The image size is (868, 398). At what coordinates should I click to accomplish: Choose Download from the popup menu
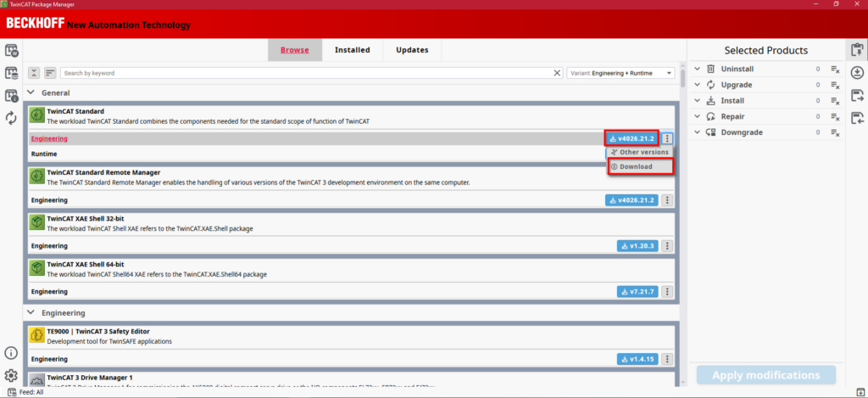[x=640, y=166]
